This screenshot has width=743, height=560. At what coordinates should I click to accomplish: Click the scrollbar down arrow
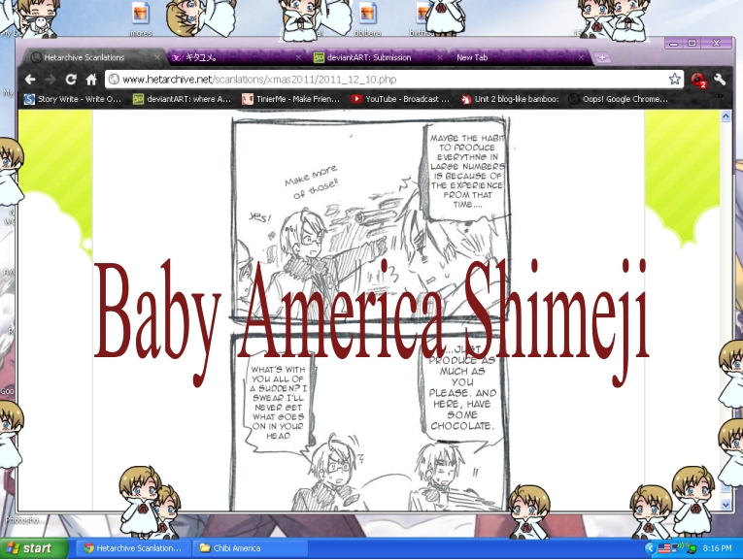[x=726, y=505]
